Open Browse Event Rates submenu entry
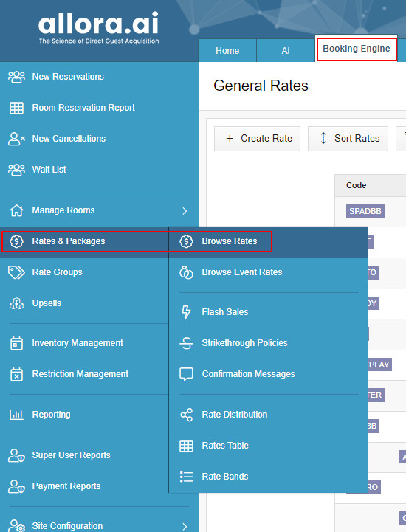This screenshot has width=406, height=532. point(269,272)
